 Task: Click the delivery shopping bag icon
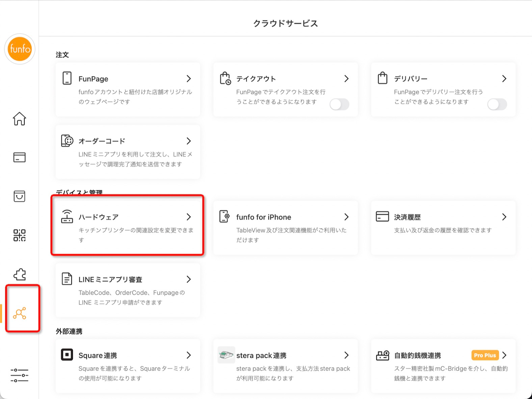click(x=382, y=78)
